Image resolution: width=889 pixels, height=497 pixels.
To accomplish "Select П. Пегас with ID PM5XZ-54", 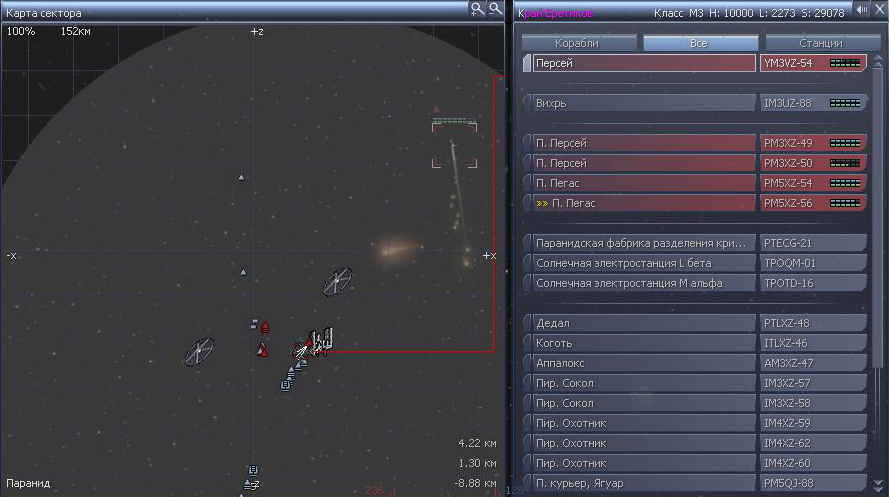I will [x=644, y=183].
